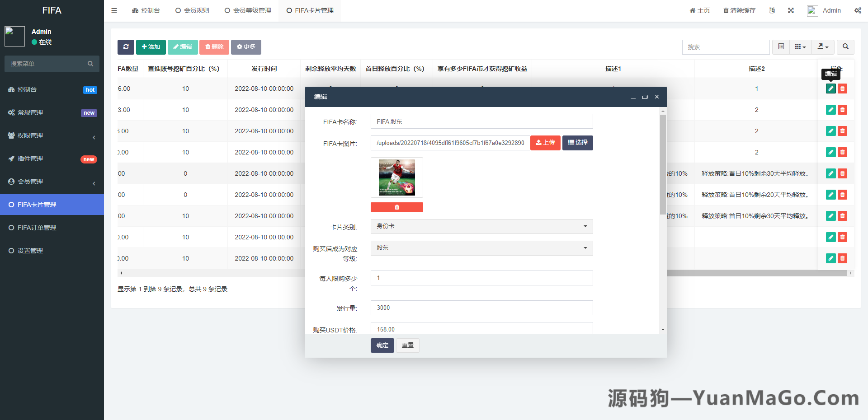Screen dimensions: 868x420
Task: Click the 上传 upload button in the dialog
Action: click(x=545, y=143)
